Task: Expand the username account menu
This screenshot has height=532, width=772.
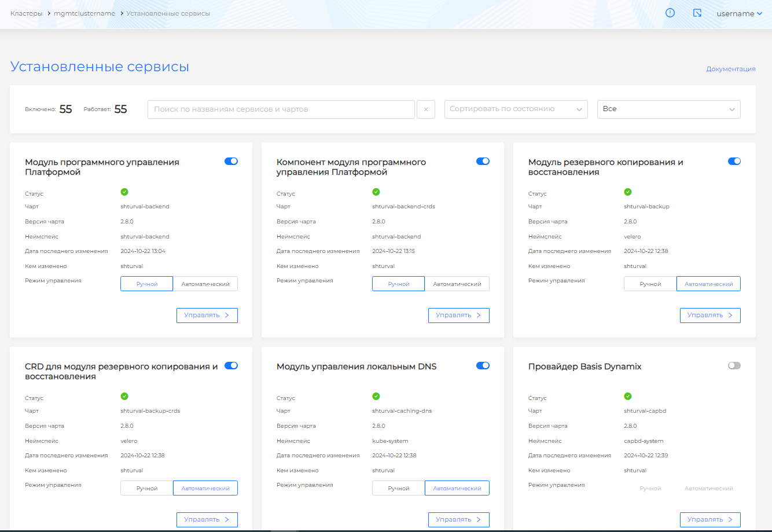Action: tap(739, 13)
